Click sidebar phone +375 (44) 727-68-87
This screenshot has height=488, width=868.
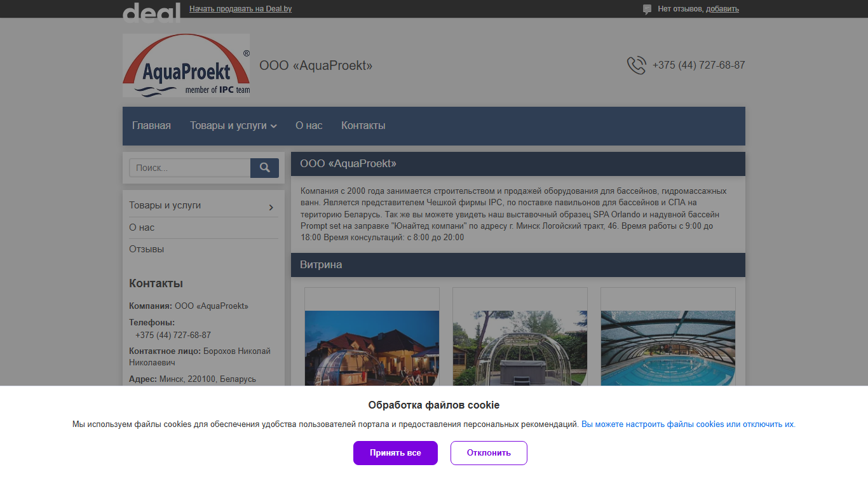click(173, 335)
